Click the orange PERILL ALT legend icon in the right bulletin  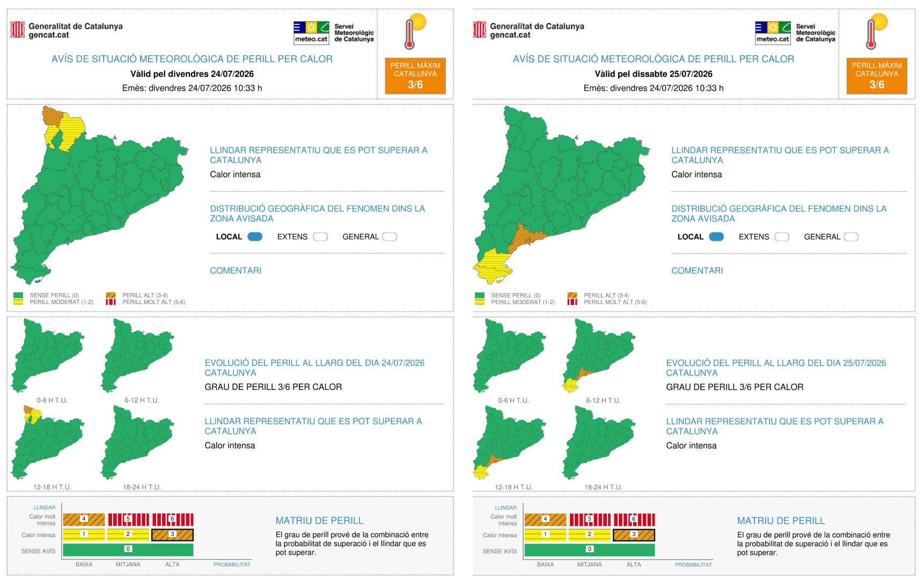[x=572, y=295]
